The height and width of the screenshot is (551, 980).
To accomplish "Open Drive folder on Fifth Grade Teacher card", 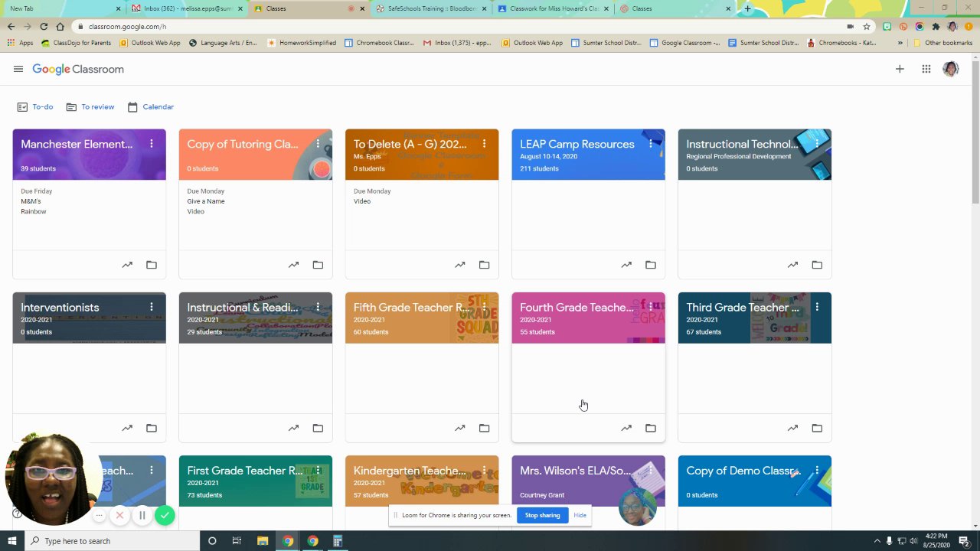I will click(x=484, y=428).
